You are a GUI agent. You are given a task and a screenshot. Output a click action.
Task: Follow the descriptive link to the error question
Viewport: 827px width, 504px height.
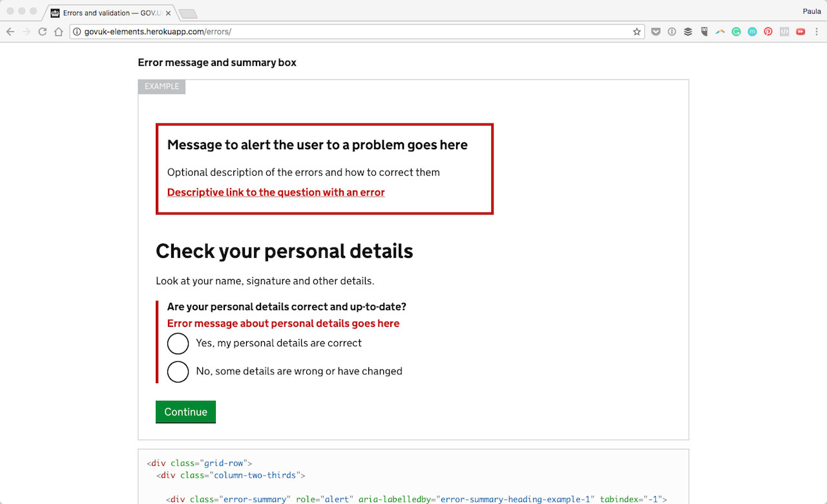pos(276,193)
